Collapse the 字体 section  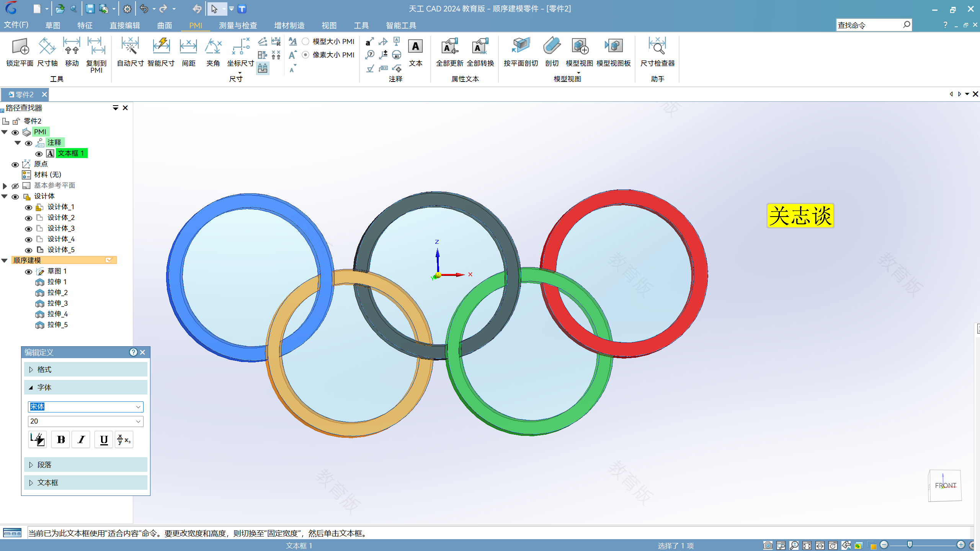(85, 387)
